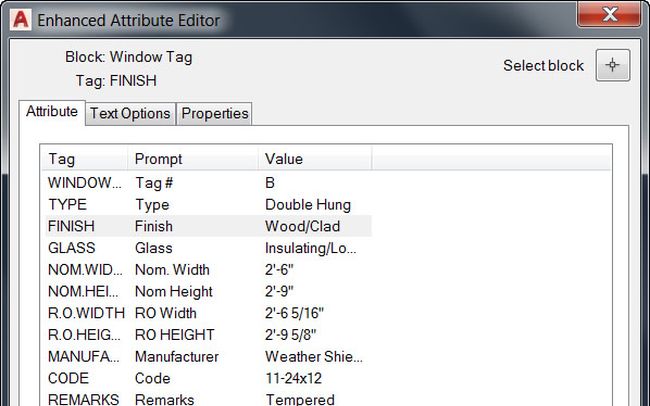Select the REMARKS Tempered row

[206, 399]
